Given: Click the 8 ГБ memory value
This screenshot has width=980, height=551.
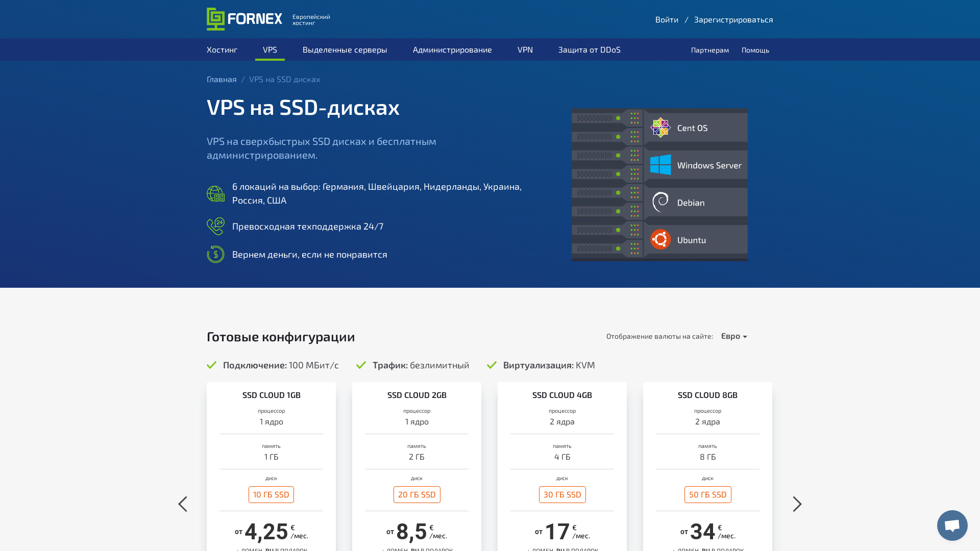Looking at the screenshot, I should [707, 457].
